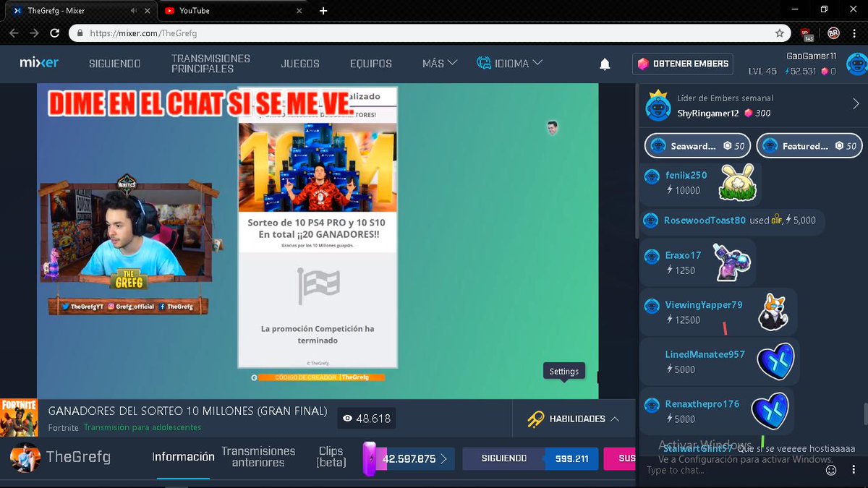Click the pink SUS subscribe button
The image size is (868, 488).
tap(618, 458)
